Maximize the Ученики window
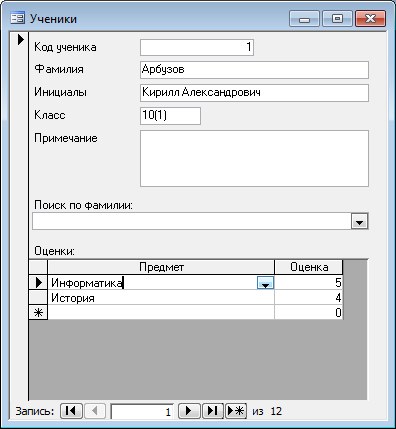Image resolution: width=396 pixels, height=429 pixels. pos(337,18)
